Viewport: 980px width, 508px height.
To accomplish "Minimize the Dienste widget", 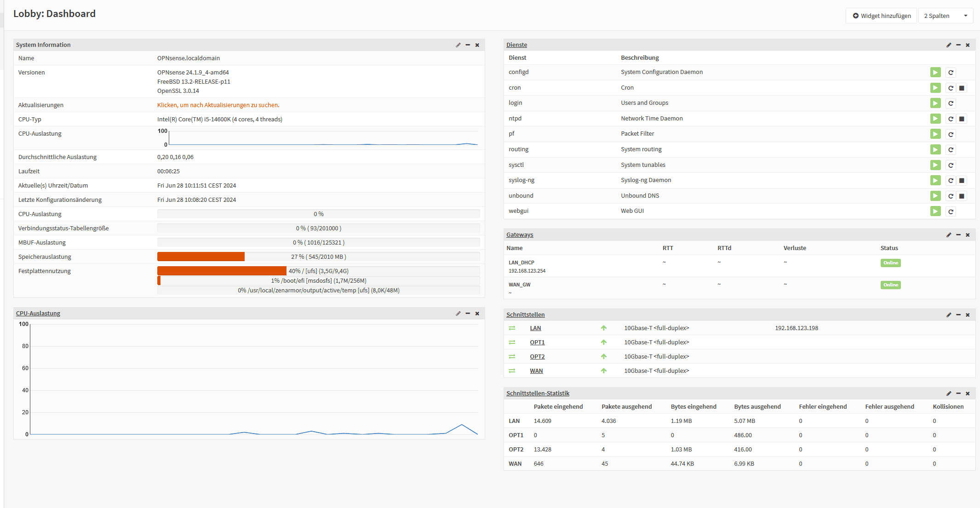I will [958, 45].
